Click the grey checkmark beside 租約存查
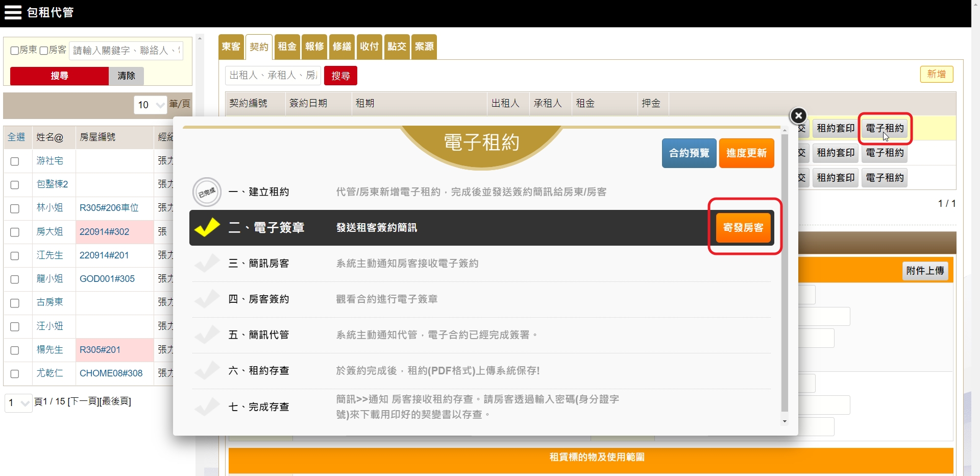The image size is (980, 476). pyautogui.click(x=207, y=371)
